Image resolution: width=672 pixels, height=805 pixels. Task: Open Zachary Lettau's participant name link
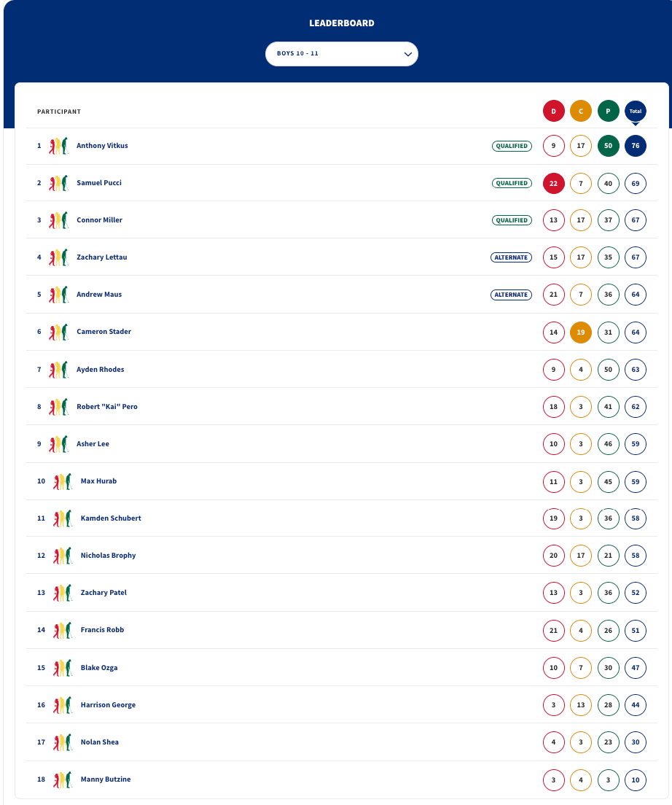(101, 257)
